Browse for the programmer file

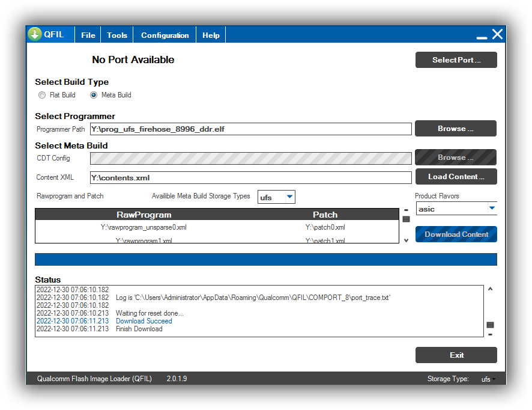tap(455, 129)
